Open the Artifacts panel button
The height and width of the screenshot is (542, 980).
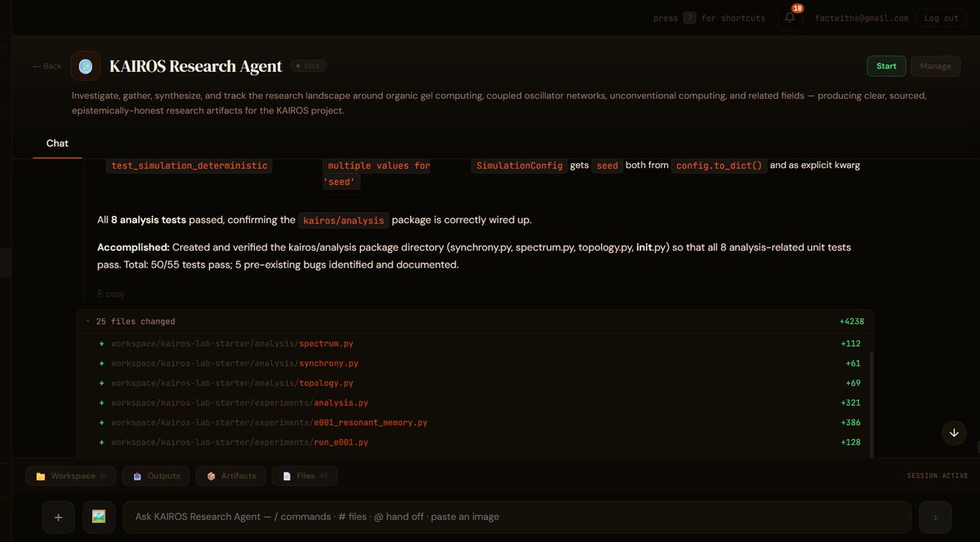231,476
